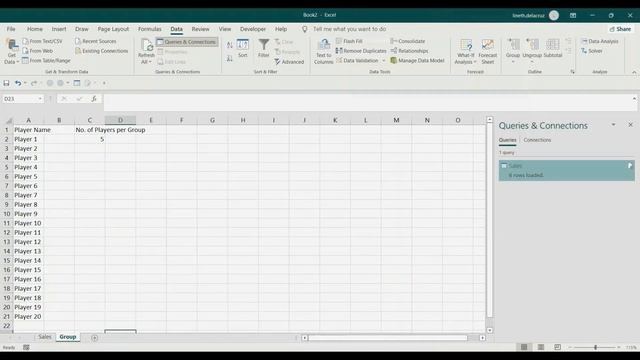Select column D header
Image resolution: width=640 pixels, height=360 pixels.
120,120
